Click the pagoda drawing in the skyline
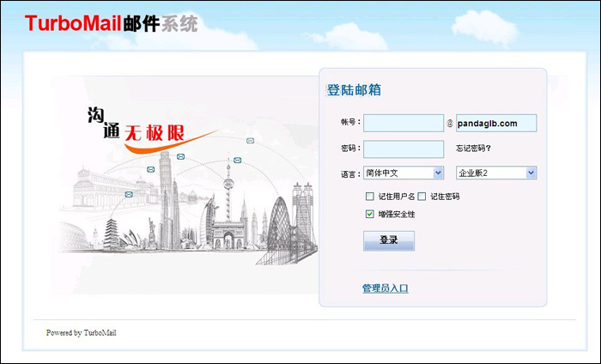This screenshot has width=601, height=364. (x=111, y=233)
